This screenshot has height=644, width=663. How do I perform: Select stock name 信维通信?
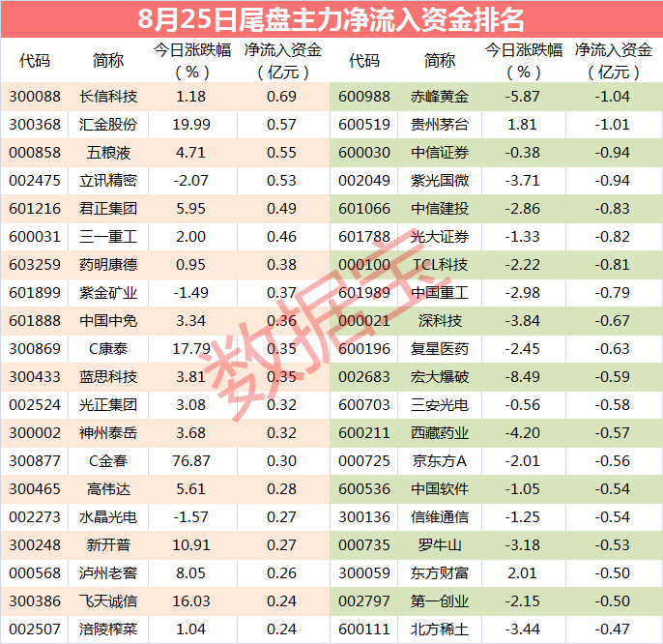(440, 517)
